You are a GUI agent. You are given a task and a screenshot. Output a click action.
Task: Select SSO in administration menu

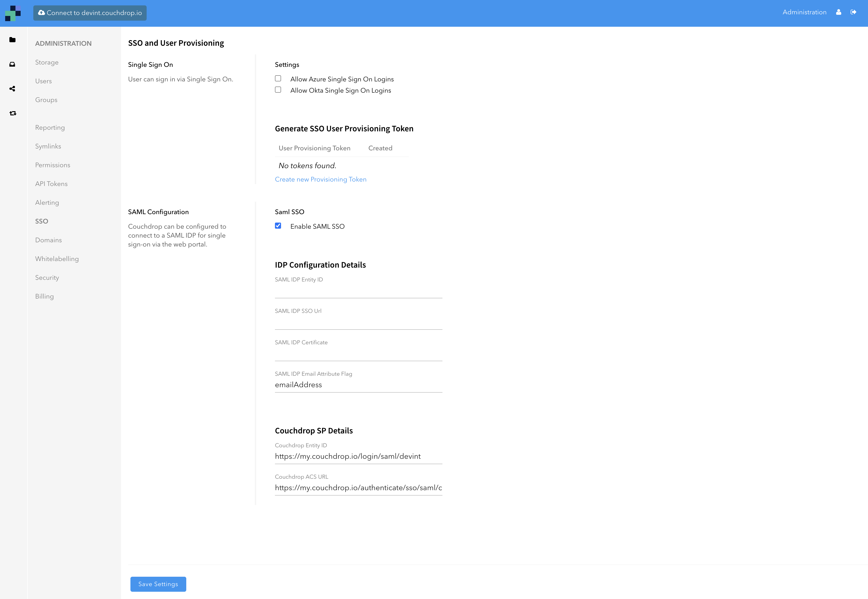point(42,221)
